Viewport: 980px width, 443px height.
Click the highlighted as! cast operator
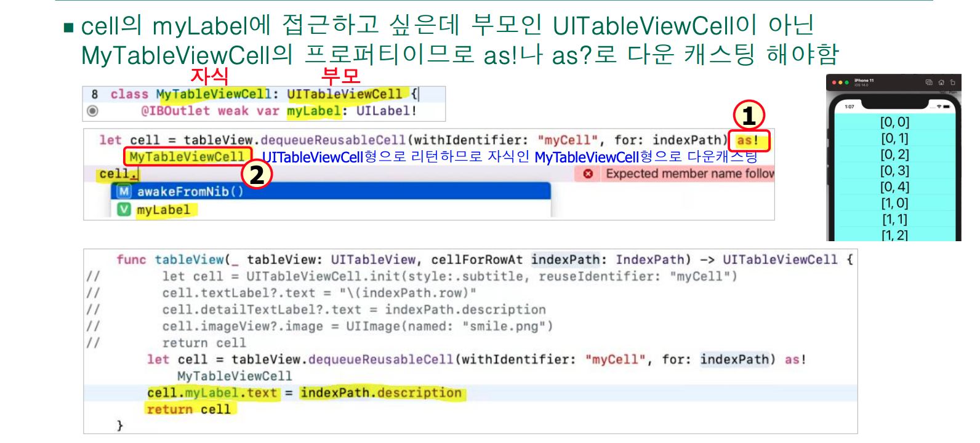[x=748, y=140]
